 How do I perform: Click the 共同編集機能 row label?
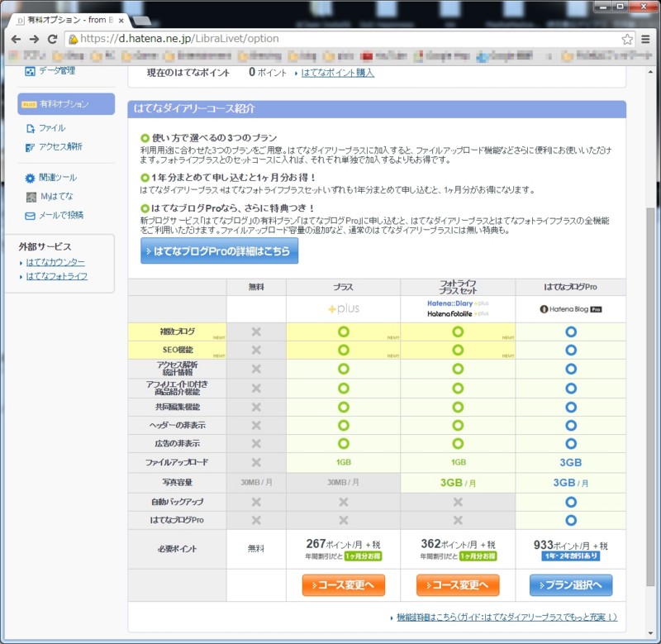[x=178, y=407]
